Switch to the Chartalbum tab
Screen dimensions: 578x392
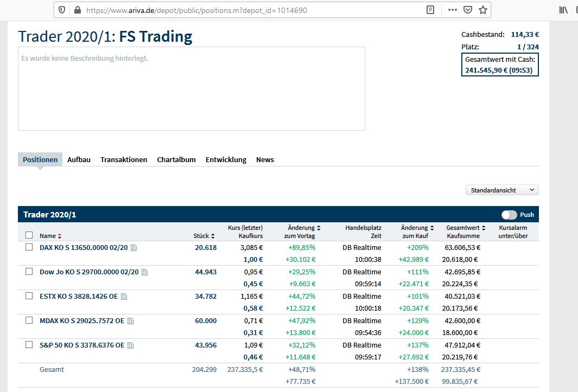point(176,159)
